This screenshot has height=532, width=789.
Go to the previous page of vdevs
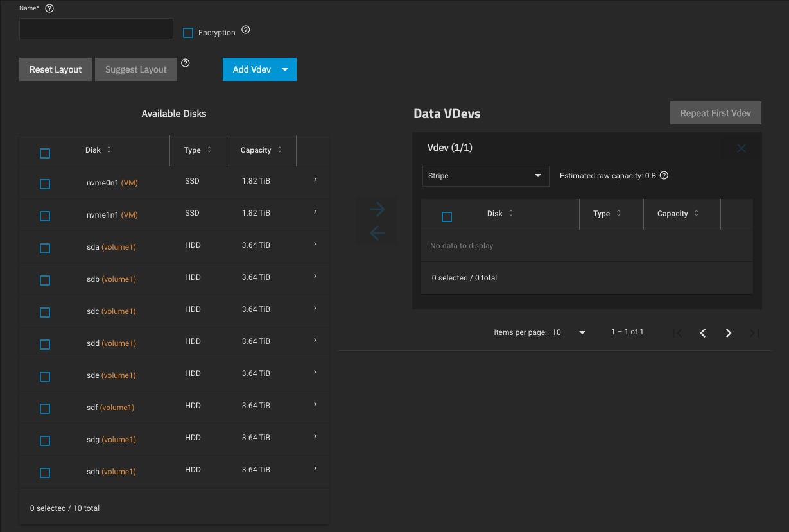pyautogui.click(x=702, y=332)
